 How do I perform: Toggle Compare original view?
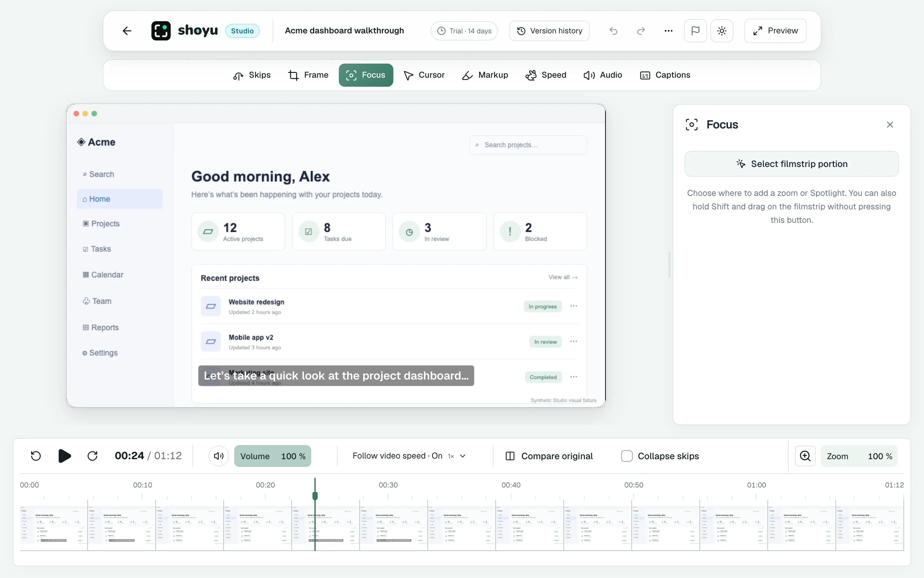(549, 456)
